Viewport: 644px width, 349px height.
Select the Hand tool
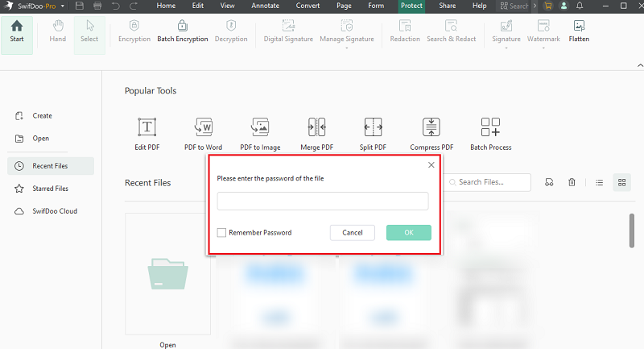(x=57, y=31)
